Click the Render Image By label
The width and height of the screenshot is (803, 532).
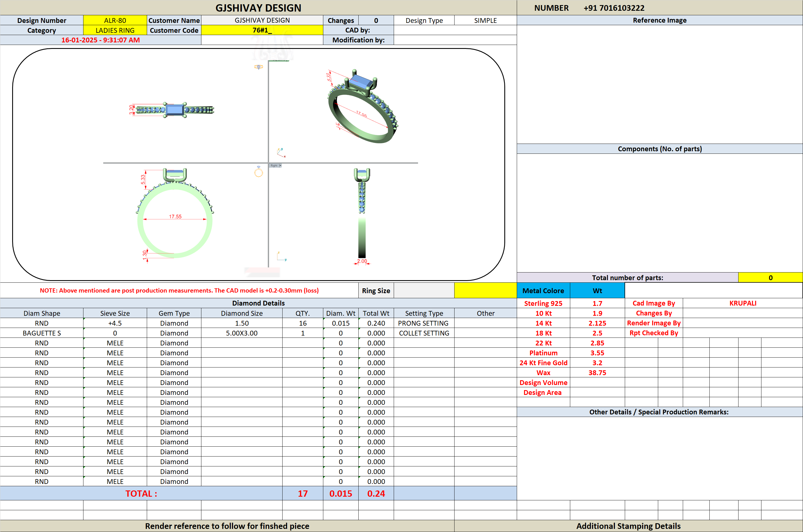[654, 323]
